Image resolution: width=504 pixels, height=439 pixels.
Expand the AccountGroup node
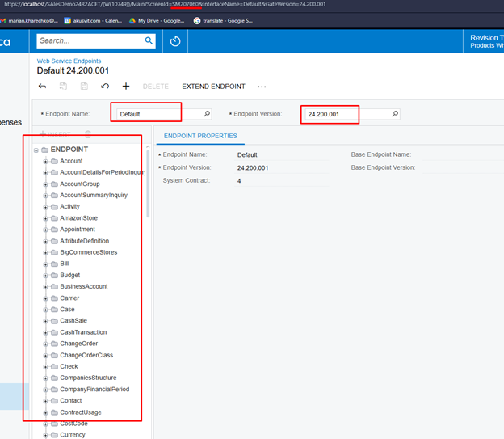point(45,184)
